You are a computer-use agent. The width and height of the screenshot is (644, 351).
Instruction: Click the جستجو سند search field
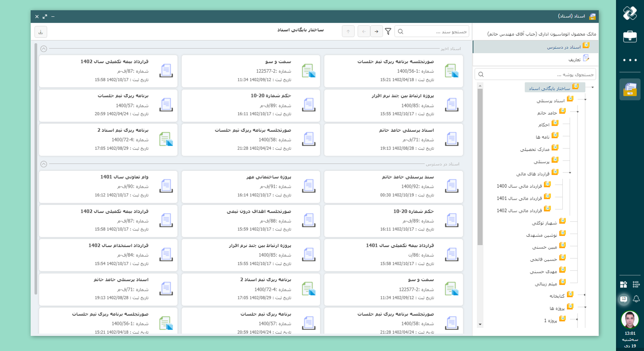(x=436, y=32)
